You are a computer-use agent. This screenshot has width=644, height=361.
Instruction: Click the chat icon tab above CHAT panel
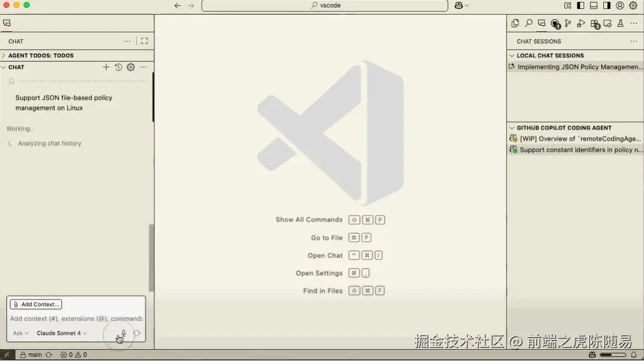tap(7, 24)
